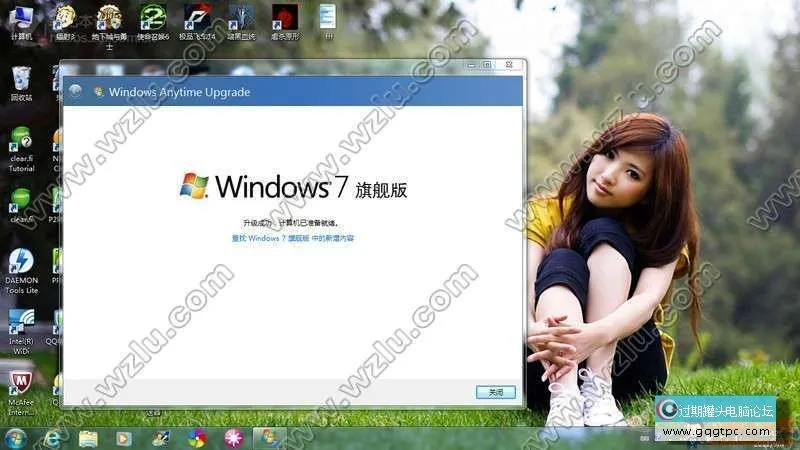Screen dimensions: 800x450
Task: Select Windows Anytime Upgrade taskbar button
Action: point(269,438)
